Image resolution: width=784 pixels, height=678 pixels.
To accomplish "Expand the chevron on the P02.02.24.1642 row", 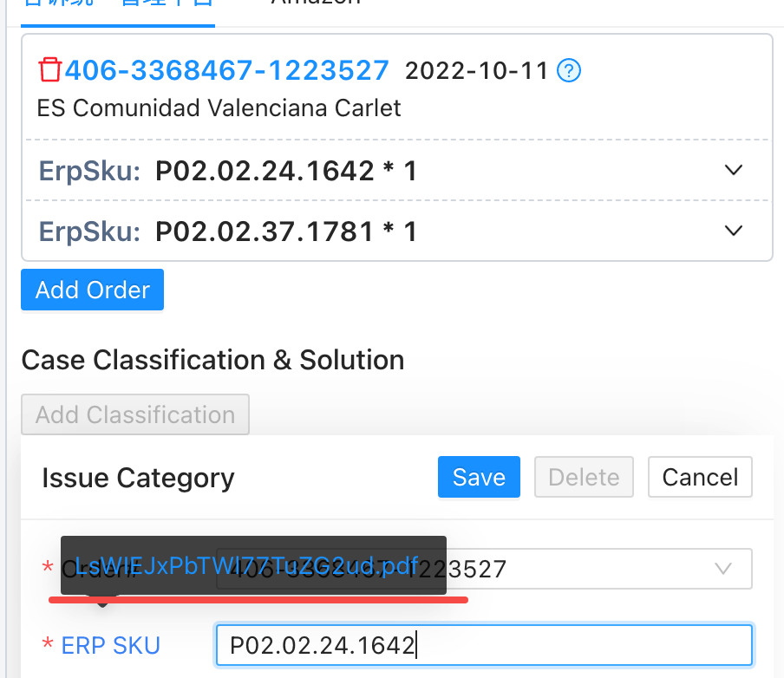I will (x=734, y=170).
